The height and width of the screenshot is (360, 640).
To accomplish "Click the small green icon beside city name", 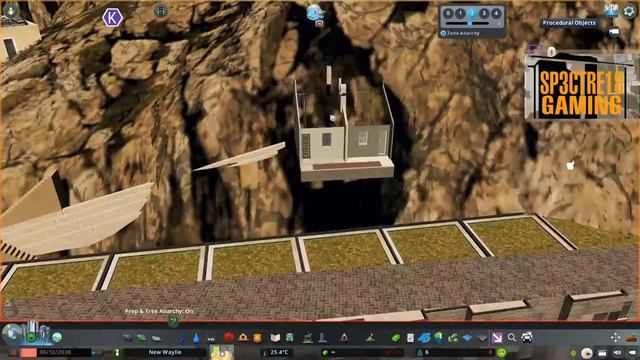I will (x=117, y=352).
